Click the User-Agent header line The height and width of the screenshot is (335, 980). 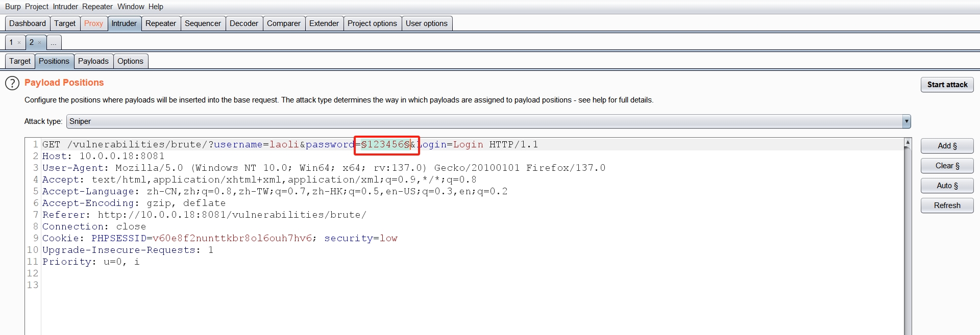click(324, 168)
